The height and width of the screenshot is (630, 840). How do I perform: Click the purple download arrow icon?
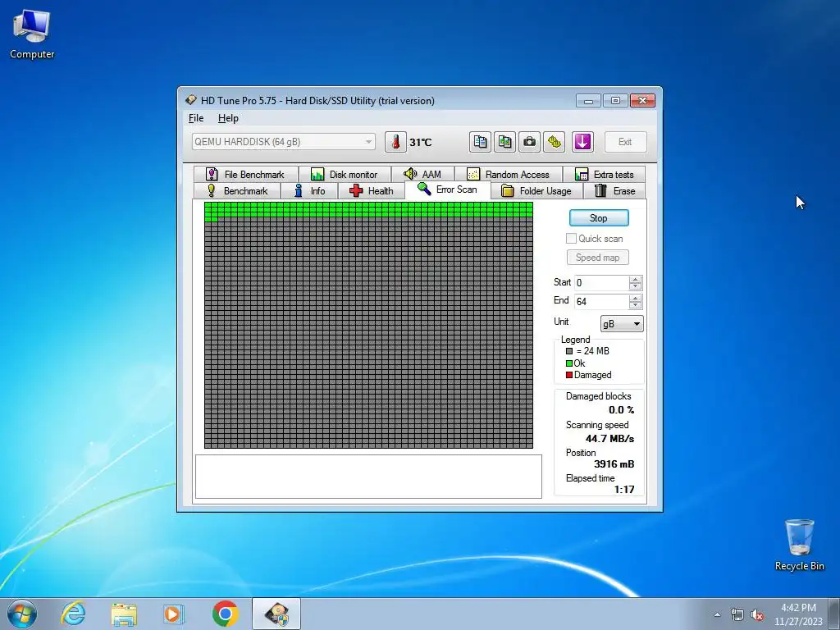coord(583,142)
